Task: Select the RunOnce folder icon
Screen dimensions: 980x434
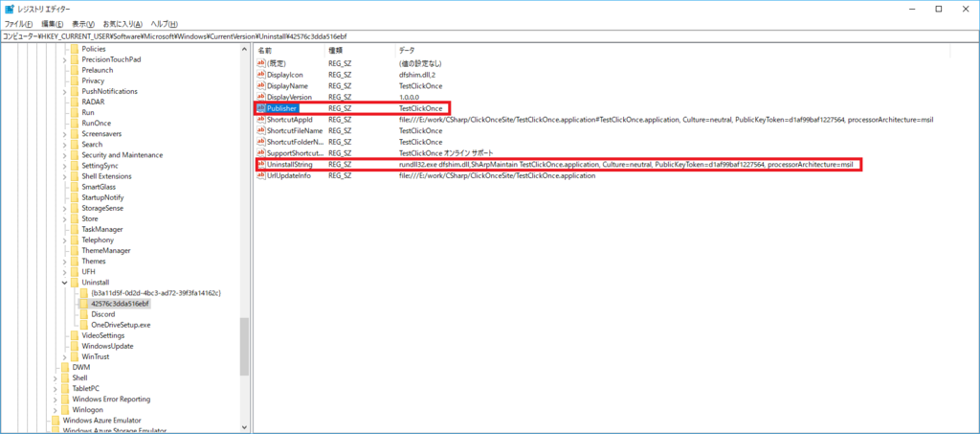Action: point(75,124)
